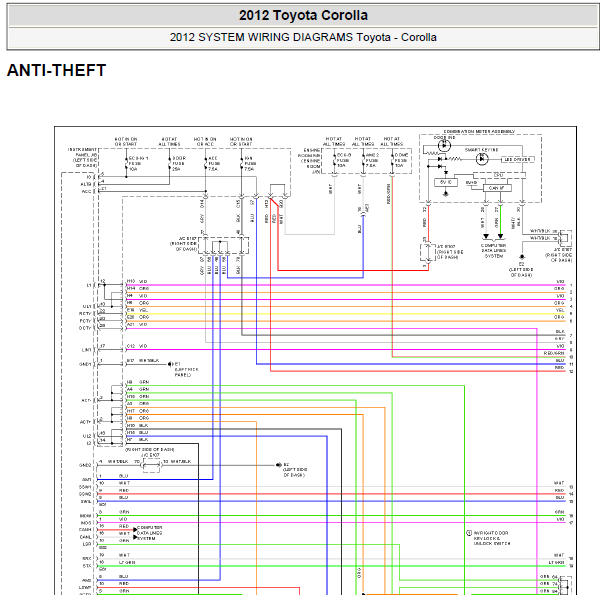Viewport: 600px width, 595px height.
Task: Click the 'CPU' block in the combination meter
Action: pos(499,175)
